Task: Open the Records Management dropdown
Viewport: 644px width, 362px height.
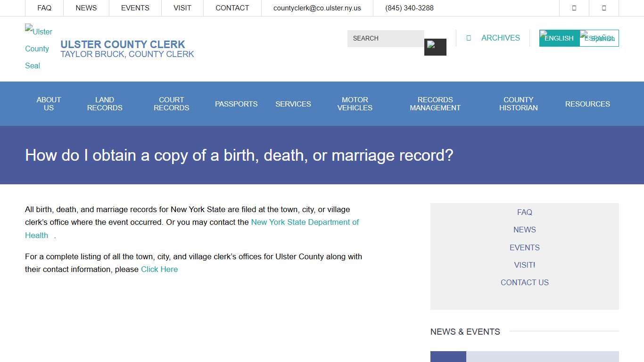Action: 435,104
